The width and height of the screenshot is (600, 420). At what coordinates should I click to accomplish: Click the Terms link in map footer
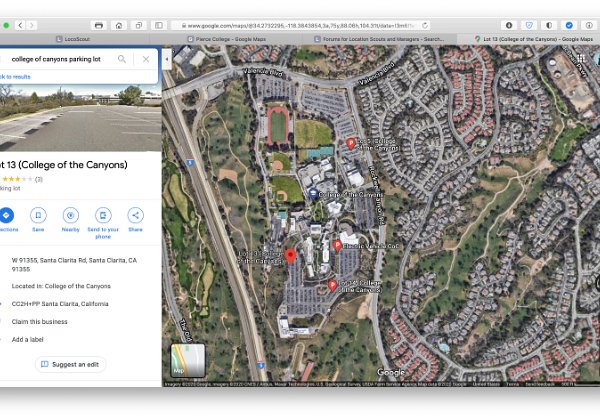point(512,384)
